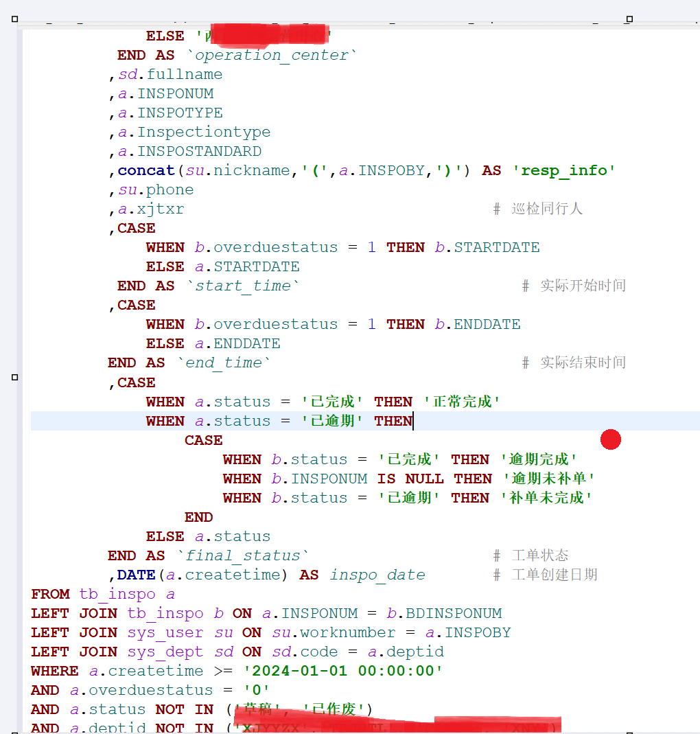Click the `final_status` alias
Image resolution: width=700 pixels, height=734 pixels.
click(243, 555)
